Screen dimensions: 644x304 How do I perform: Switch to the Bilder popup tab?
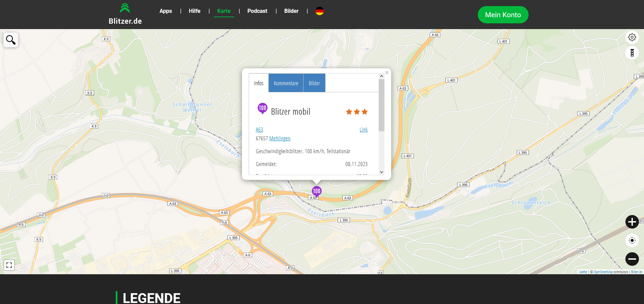(x=314, y=83)
